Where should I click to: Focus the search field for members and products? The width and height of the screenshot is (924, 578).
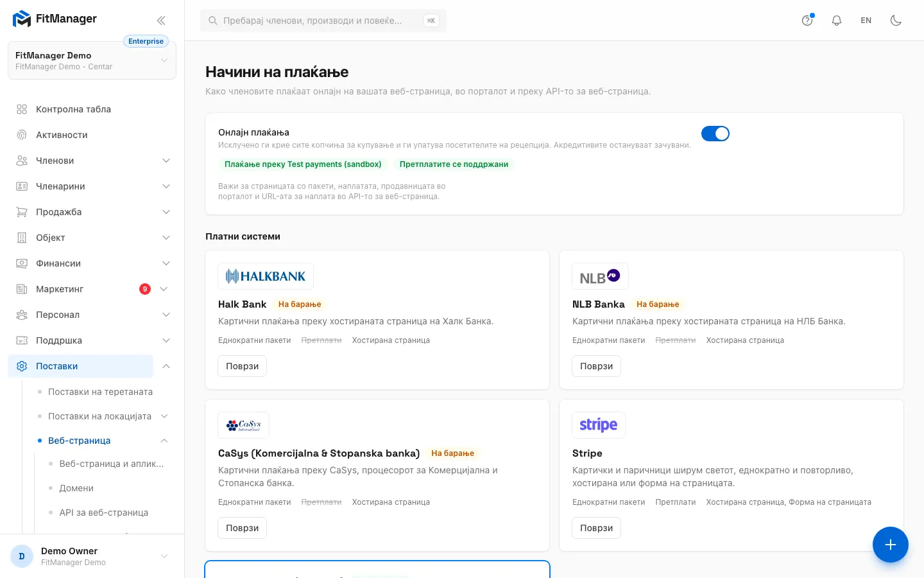coord(323,21)
